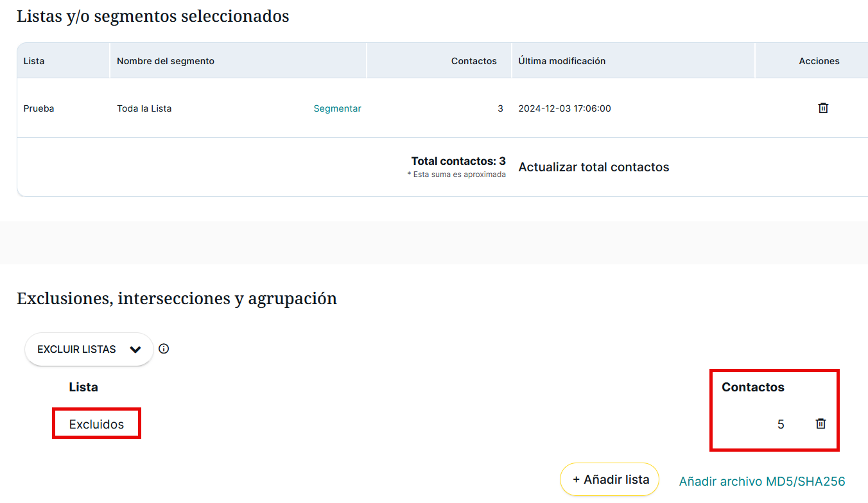Click the Contactos header in the top table
This screenshot has height=503, width=868.
[474, 61]
